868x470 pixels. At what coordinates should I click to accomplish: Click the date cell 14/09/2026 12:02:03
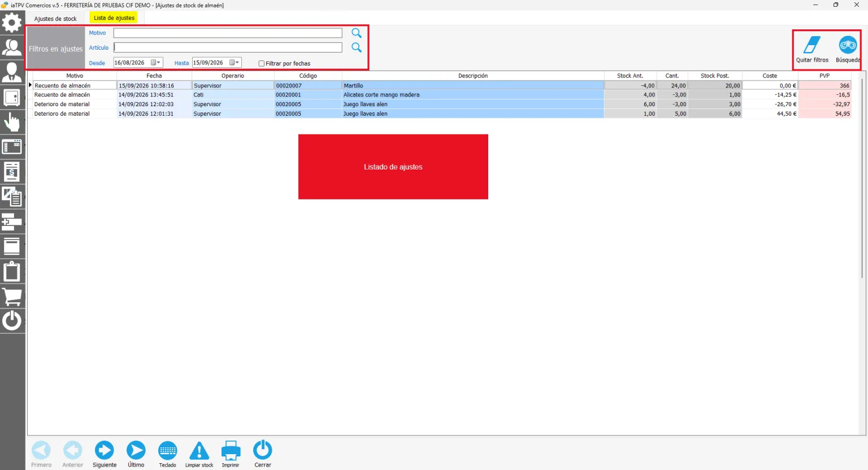(x=154, y=105)
